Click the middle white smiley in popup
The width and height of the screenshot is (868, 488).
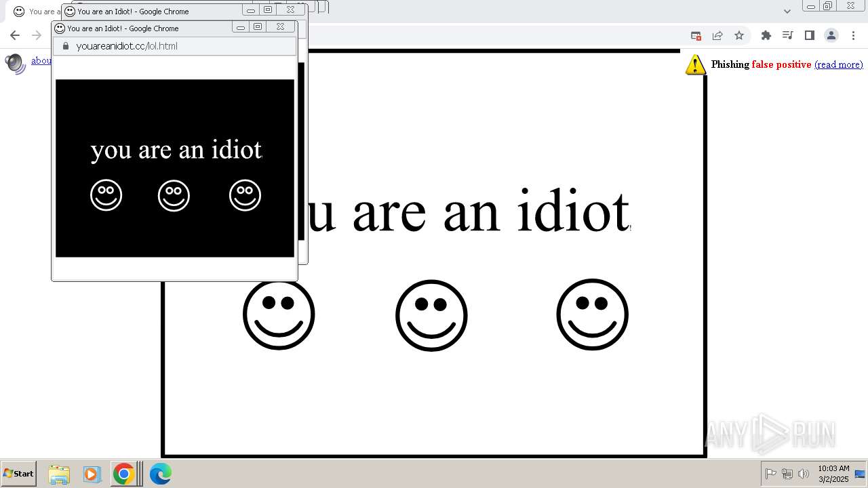click(x=174, y=195)
